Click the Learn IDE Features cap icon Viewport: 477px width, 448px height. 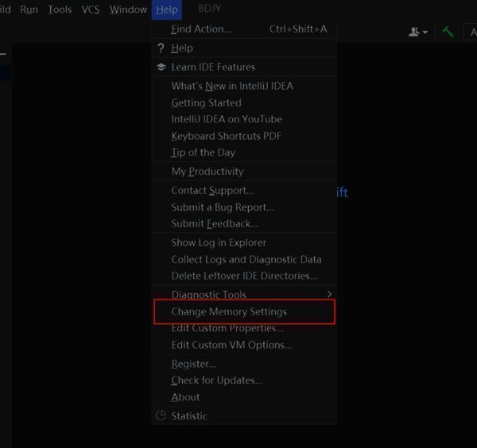pyautogui.click(x=161, y=67)
